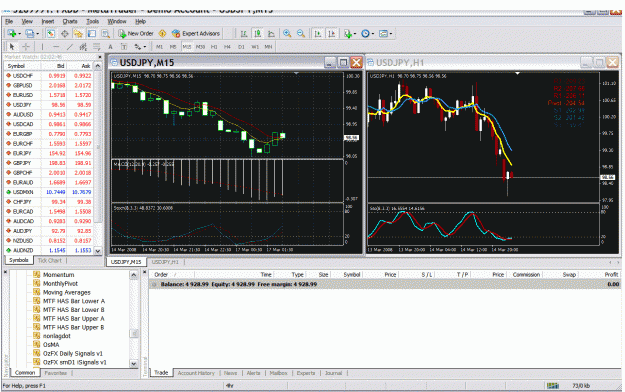The width and height of the screenshot is (625, 392).
Task: Switch to the USDJPY,H1 chart tab
Action: [165, 262]
